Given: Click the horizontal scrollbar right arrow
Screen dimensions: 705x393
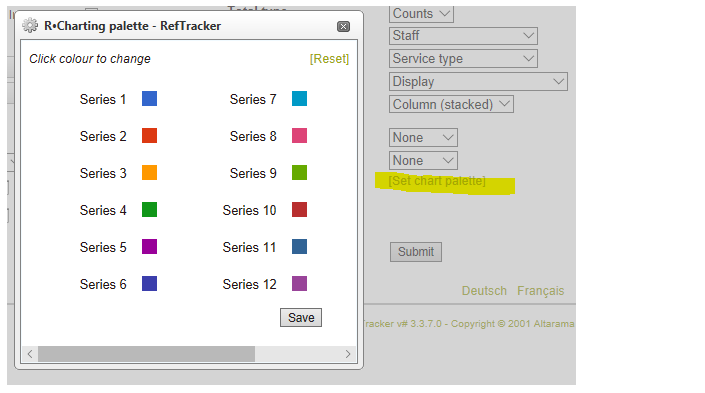Looking at the screenshot, I should click(348, 354).
